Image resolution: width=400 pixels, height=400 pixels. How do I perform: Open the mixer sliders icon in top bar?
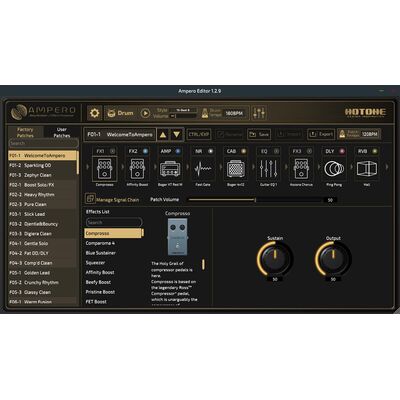[x=259, y=113]
